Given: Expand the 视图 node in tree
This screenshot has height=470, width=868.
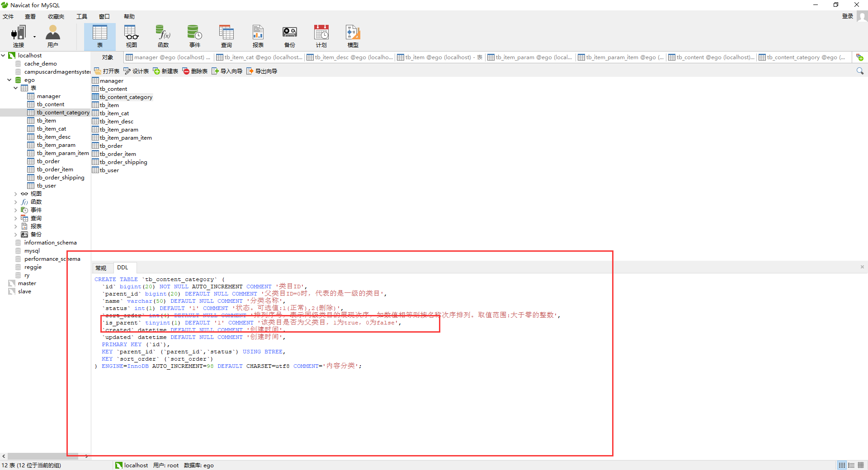Looking at the screenshot, I should pos(16,194).
